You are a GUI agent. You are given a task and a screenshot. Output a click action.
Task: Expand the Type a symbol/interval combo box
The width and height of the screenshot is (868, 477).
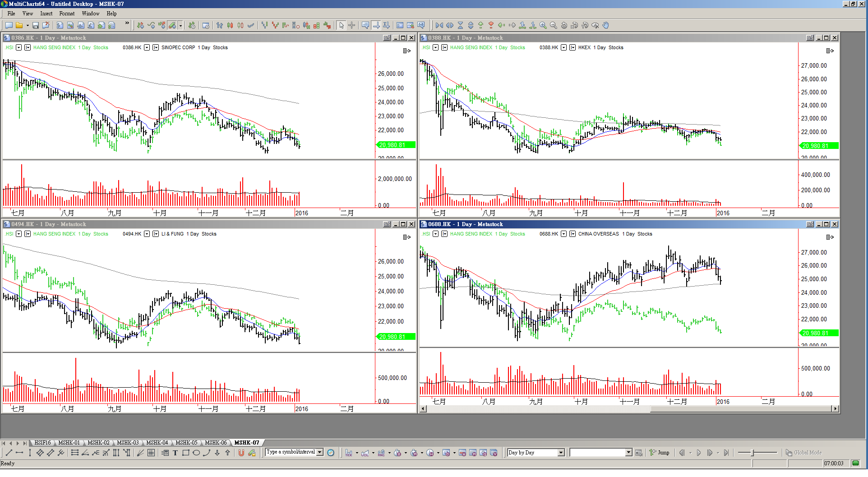pyautogui.click(x=320, y=452)
